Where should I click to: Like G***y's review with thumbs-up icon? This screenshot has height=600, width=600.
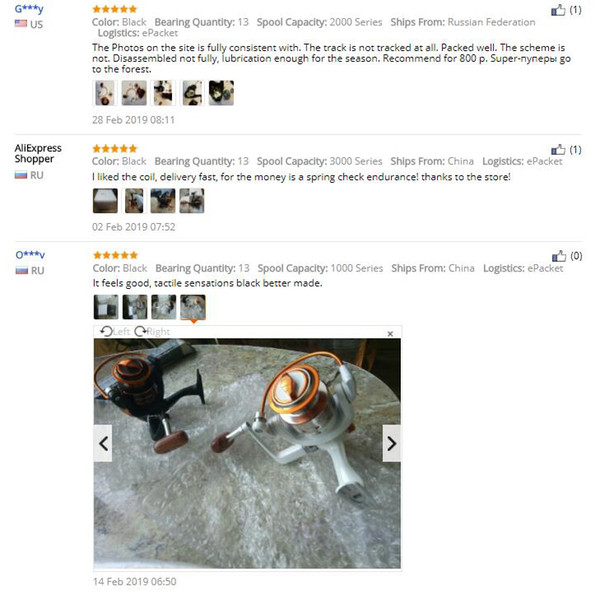(x=558, y=10)
